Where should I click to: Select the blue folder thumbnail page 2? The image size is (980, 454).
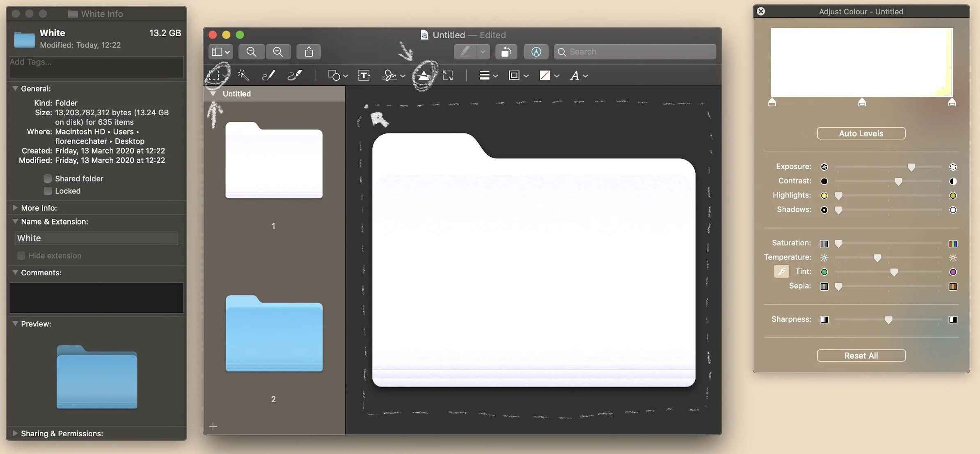click(x=274, y=333)
